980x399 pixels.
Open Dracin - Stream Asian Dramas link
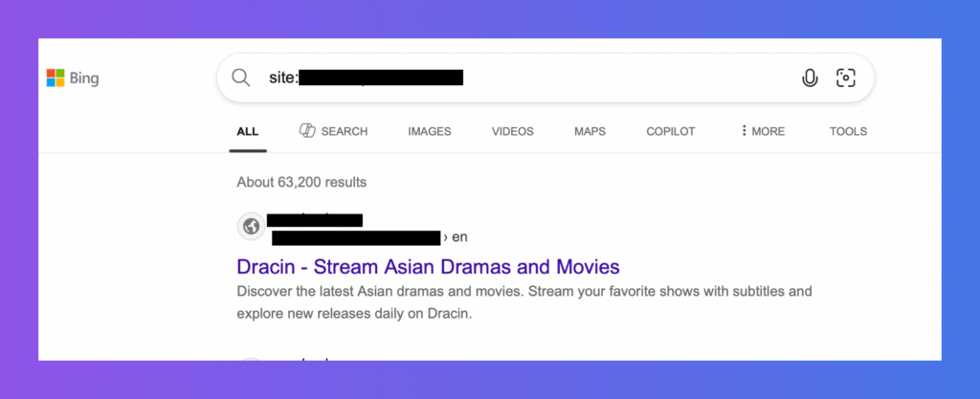tap(428, 266)
